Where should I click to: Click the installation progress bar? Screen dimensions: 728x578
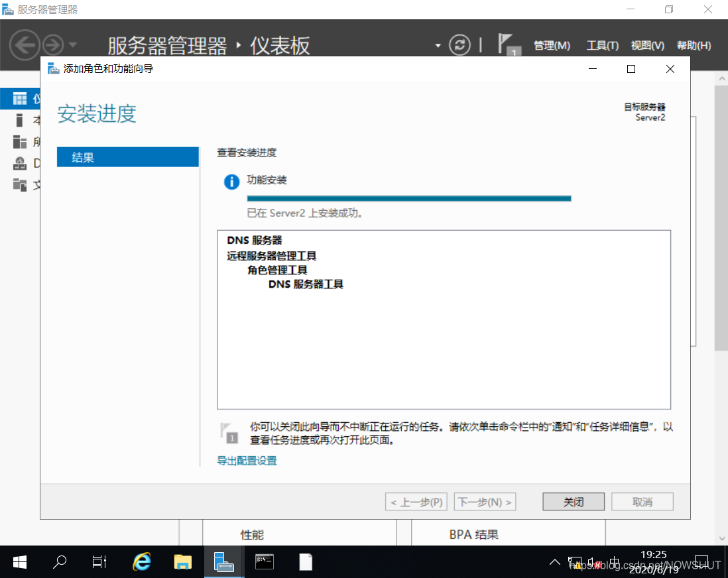point(408,198)
